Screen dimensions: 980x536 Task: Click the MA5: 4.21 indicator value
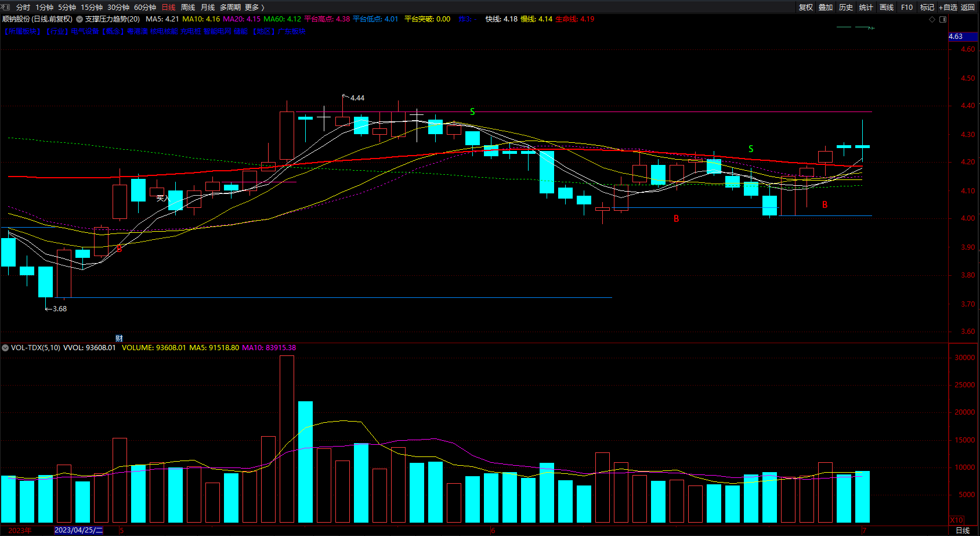(162, 19)
